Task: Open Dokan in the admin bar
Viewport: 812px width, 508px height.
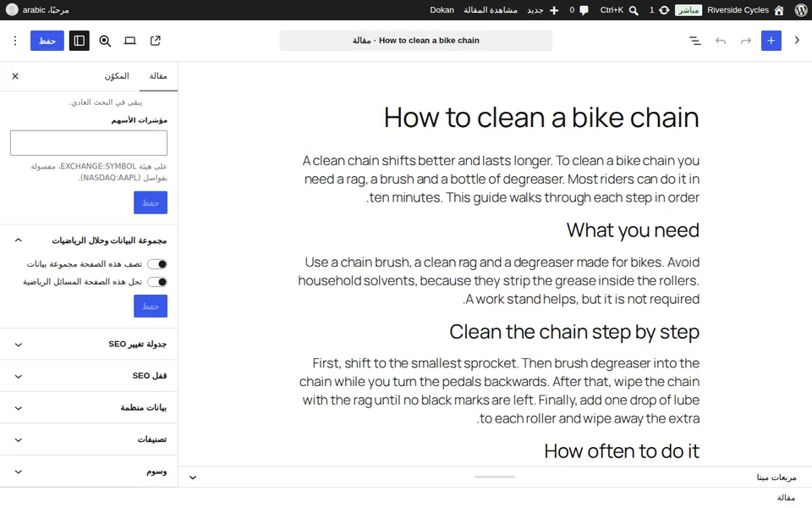Action: point(442,10)
